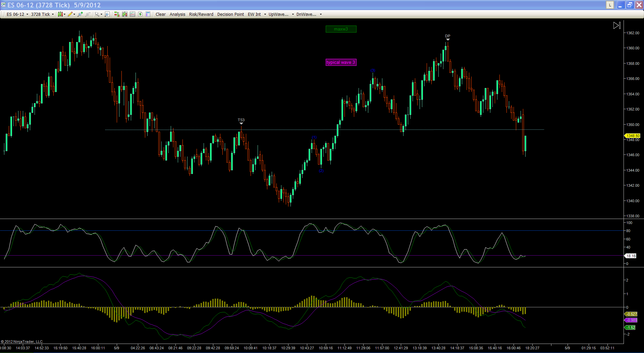644x353 pixels.
Task: Open the strategies dollar icon
Action: coord(140,14)
